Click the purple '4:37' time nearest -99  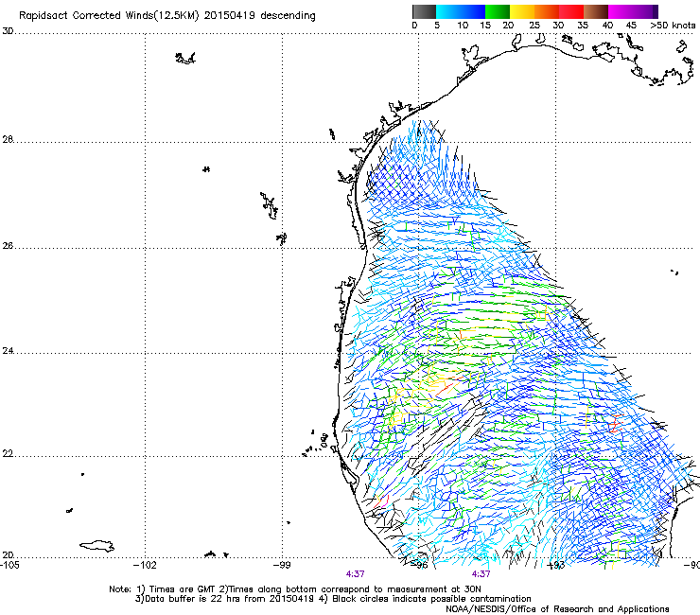(355, 574)
